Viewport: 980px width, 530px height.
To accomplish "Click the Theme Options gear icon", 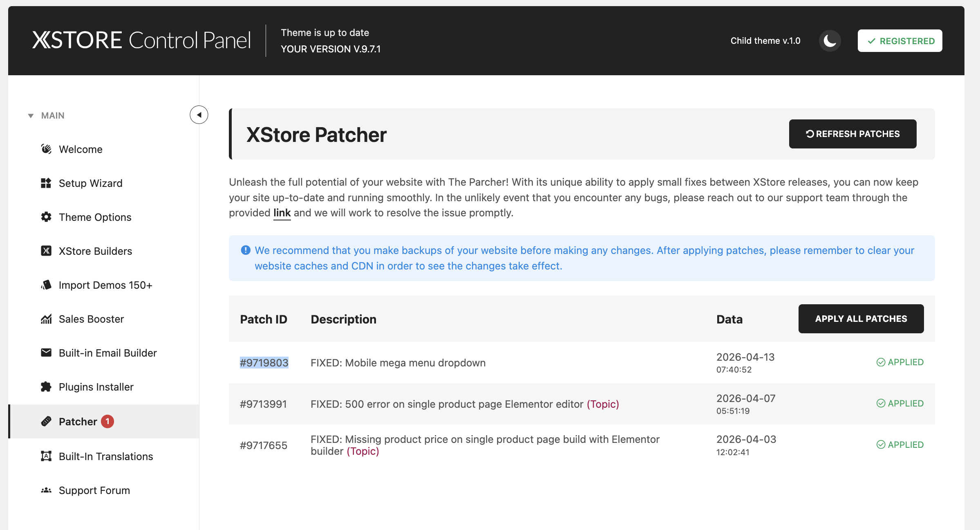I will click(46, 217).
